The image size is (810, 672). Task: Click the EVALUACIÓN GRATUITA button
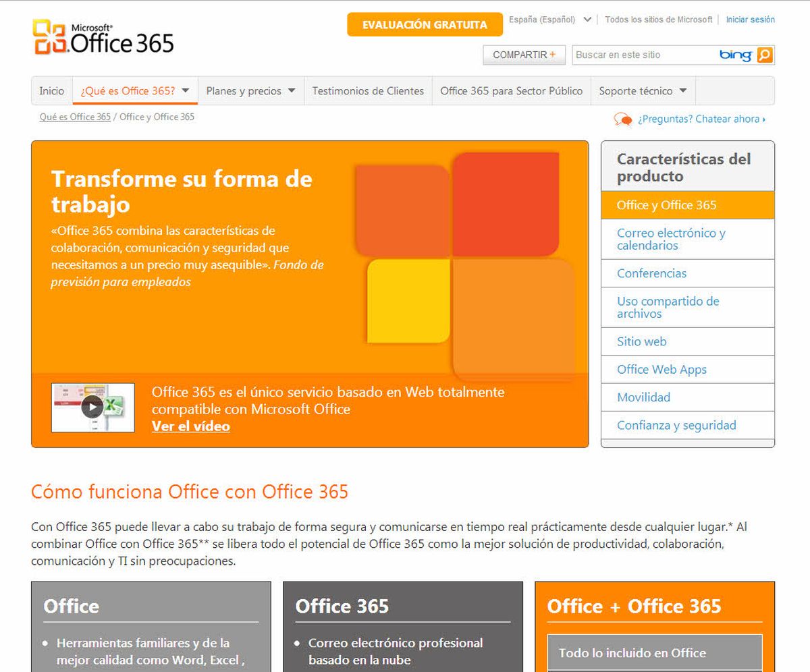[424, 24]
